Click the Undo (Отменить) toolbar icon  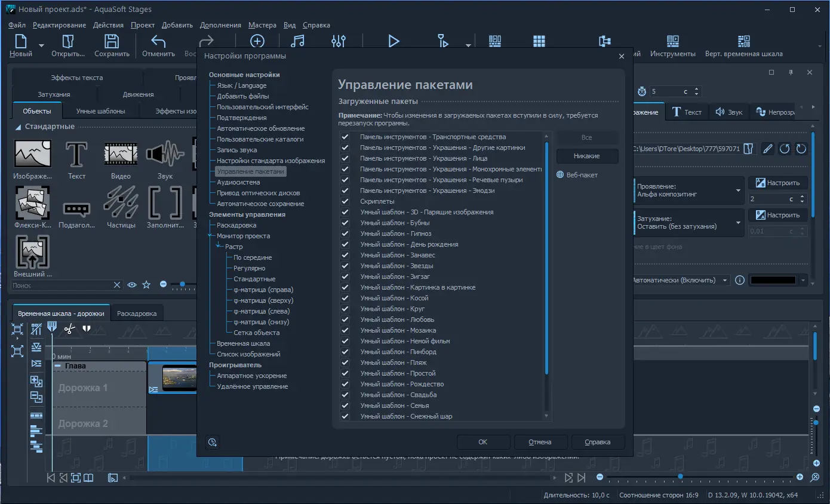point(158,41)
